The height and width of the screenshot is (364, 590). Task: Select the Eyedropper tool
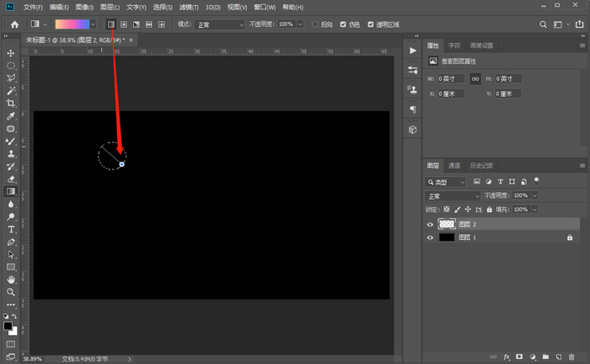(x=11, y=115)
